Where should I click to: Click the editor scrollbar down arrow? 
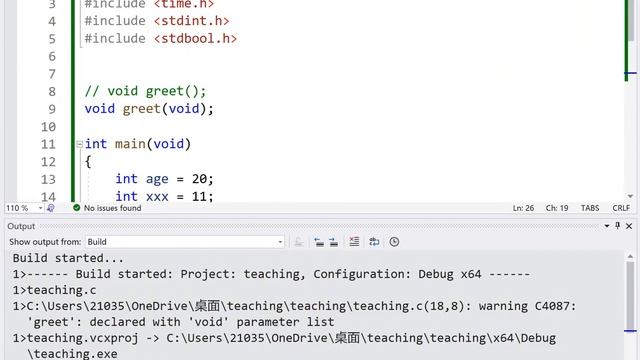point(631,196)
